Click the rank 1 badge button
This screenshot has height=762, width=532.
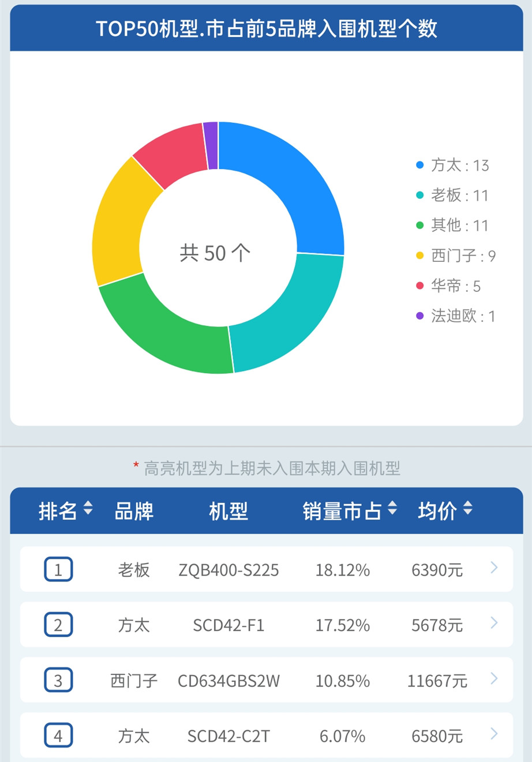point(58,568)
